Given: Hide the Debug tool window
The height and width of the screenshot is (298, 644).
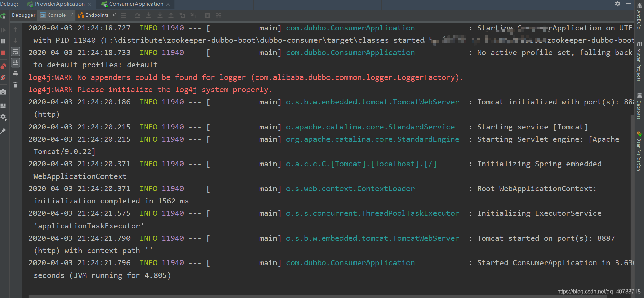Looking at the screenshot, I should pyautogui.click(x=628, y=4).
